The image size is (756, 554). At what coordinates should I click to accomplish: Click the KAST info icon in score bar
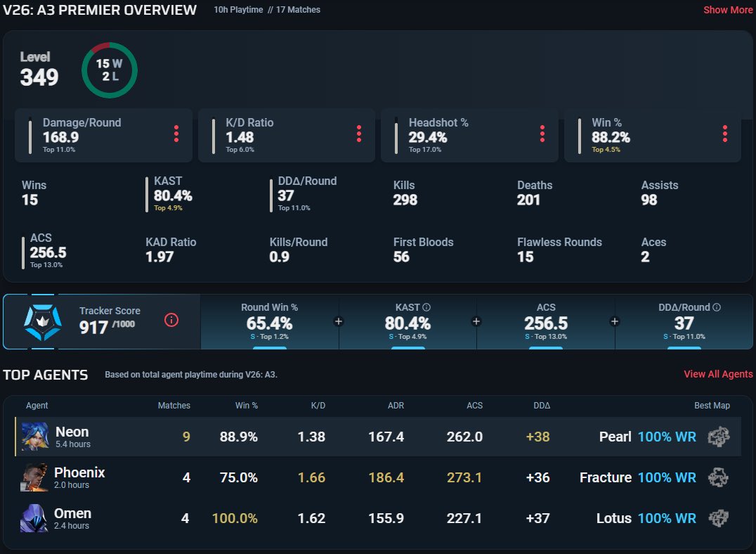point(426,307)
